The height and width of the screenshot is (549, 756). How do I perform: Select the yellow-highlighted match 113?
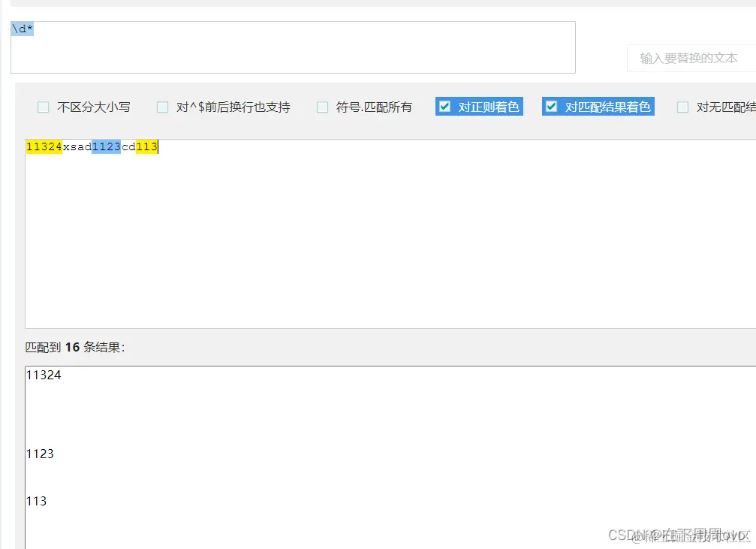(146, 146)
